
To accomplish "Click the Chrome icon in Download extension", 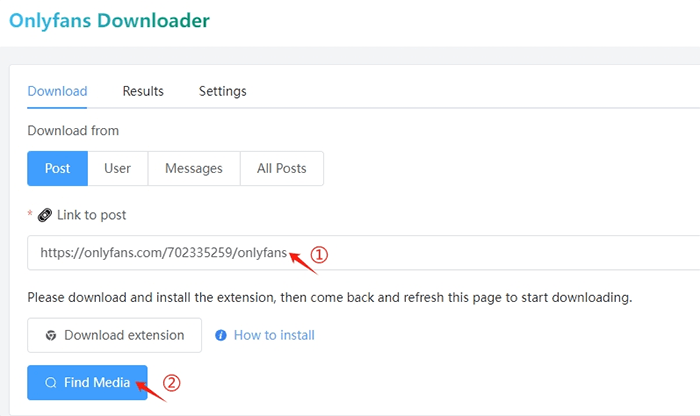I will [51, 335].
